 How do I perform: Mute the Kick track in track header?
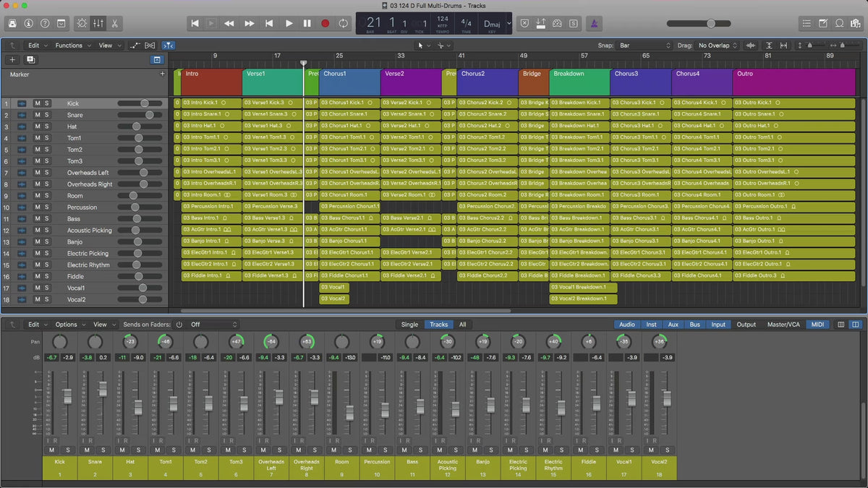(x=38, y=103)
